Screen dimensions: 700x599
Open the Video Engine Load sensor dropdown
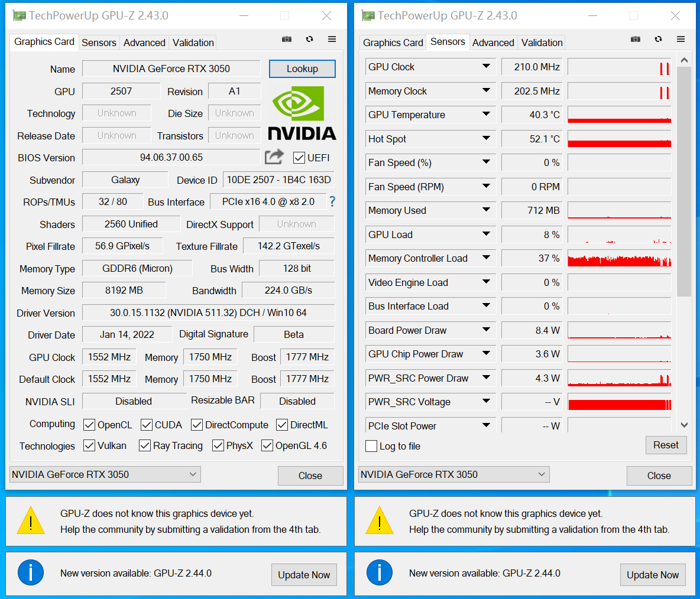486,282
